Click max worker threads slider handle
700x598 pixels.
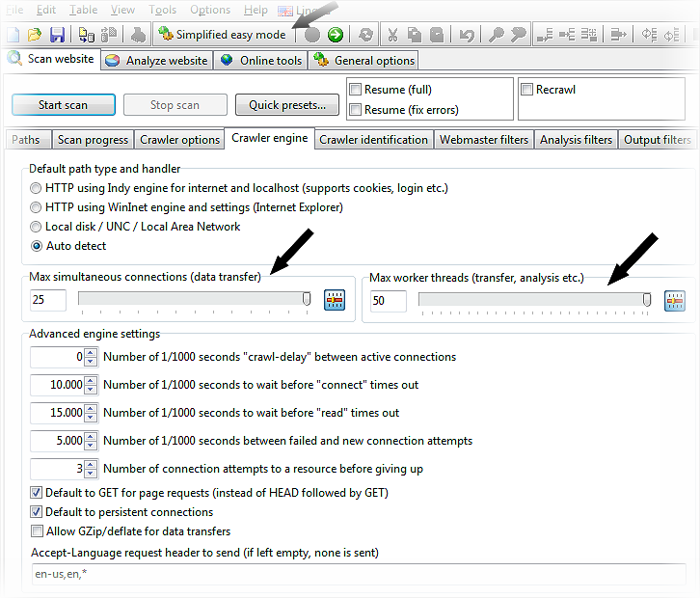tap(647, 300)
